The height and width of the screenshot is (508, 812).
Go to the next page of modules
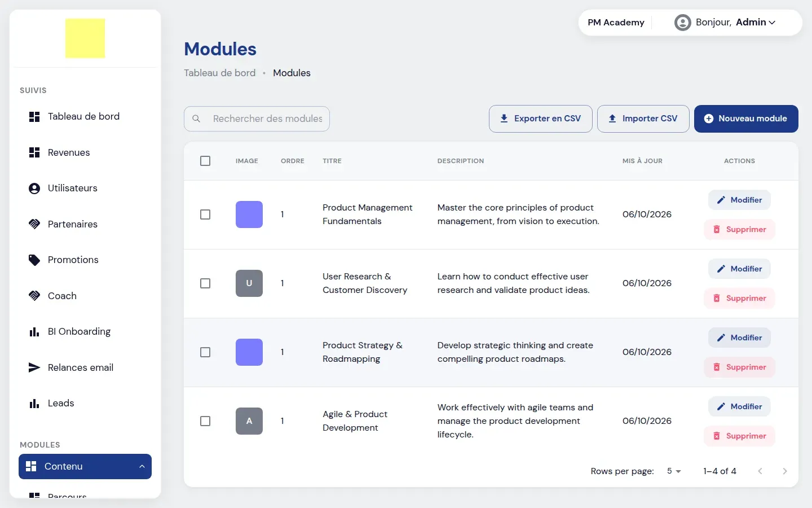pyautogui.click(x=785, y=471)
